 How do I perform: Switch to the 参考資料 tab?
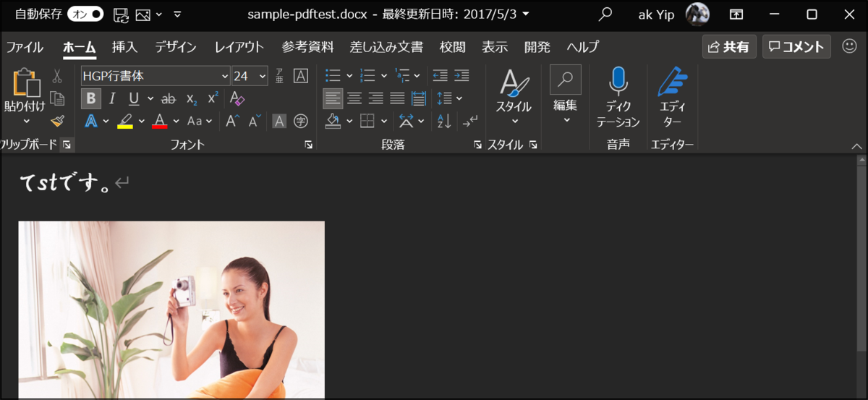point(308,47)
